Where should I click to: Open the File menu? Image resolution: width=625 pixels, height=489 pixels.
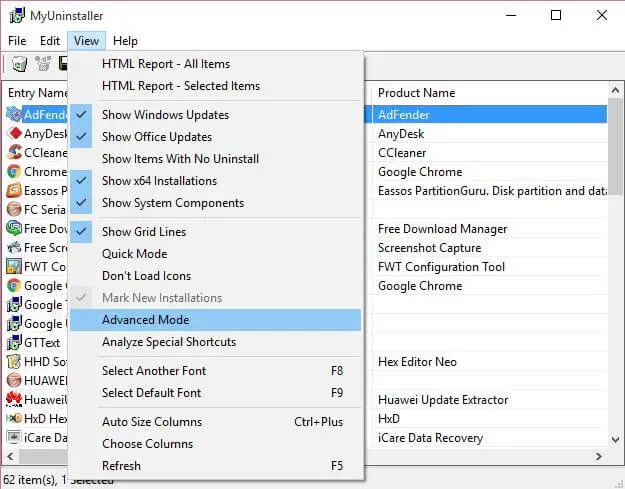pos(17,41)
